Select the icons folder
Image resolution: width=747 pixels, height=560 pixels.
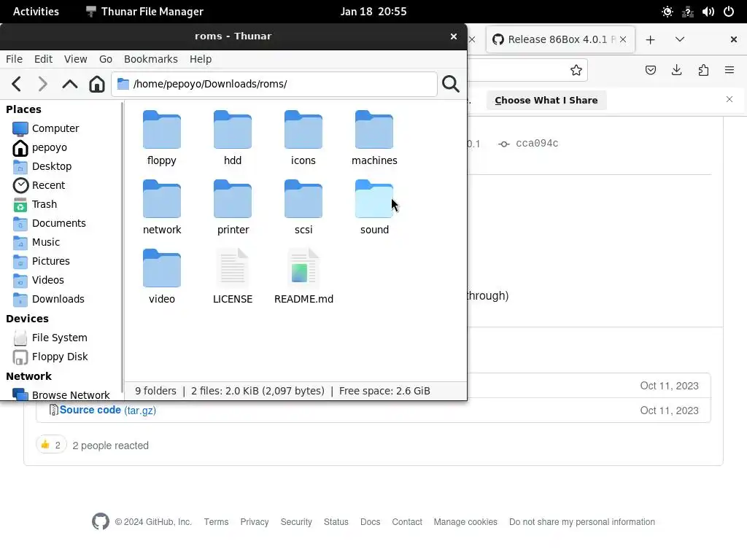303,138
